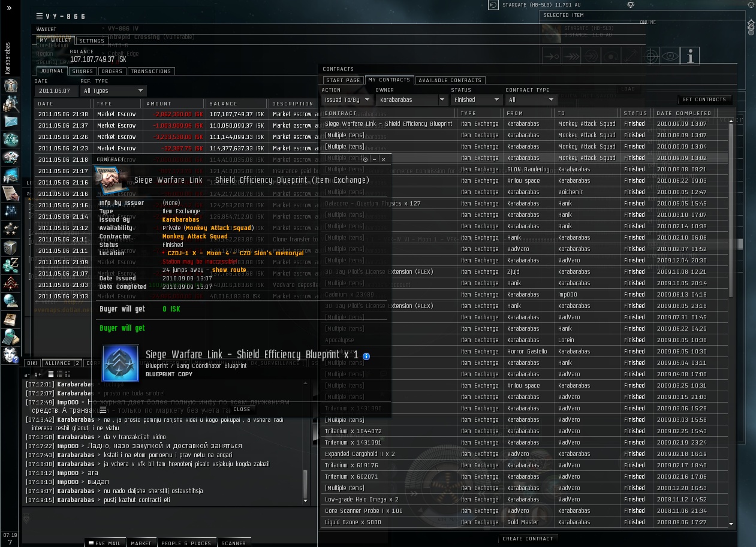Open the Status dropdown showing Finished
The height and width of the screenshot is (547, 756).
pyautogui.click(x=476, y=100)
